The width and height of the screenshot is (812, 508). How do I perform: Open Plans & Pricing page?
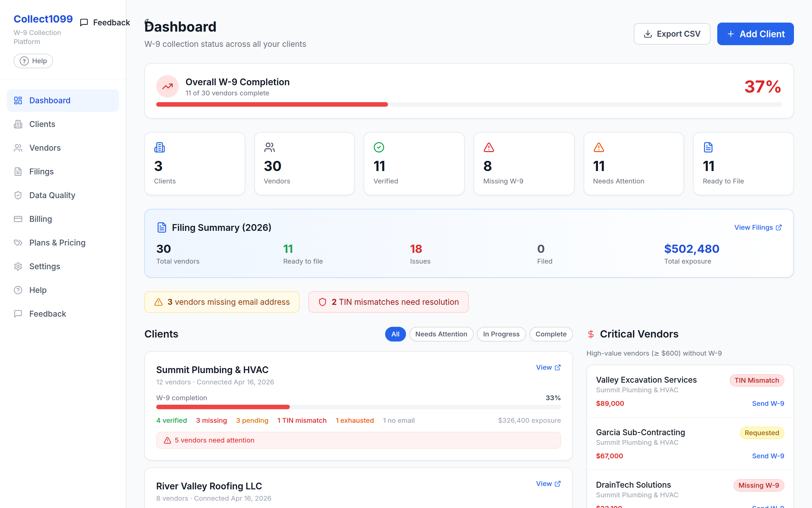(x=63, y=243)
